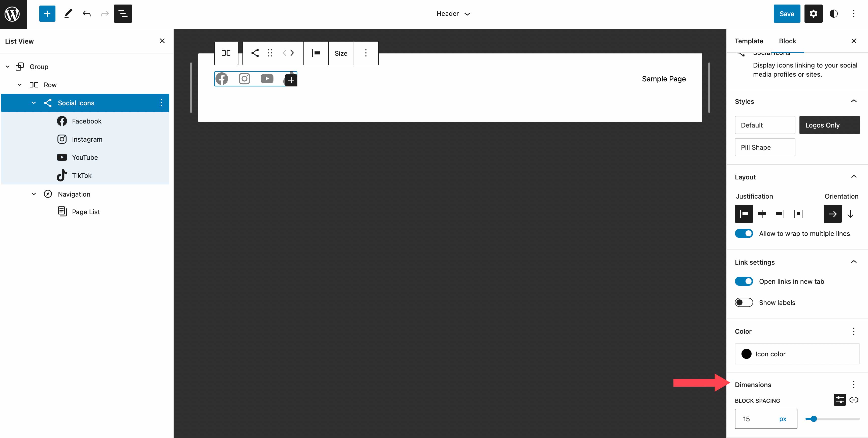The image size is (868, 438).
Task: Collapse the Navigation block in List View
Action: [x=34, y=194]
